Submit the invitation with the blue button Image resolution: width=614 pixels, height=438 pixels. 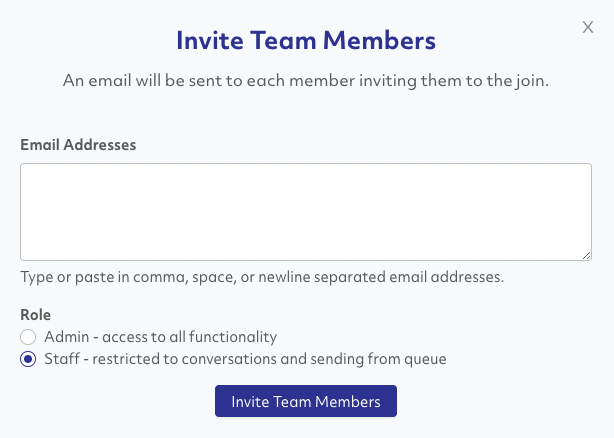(306, 401)
